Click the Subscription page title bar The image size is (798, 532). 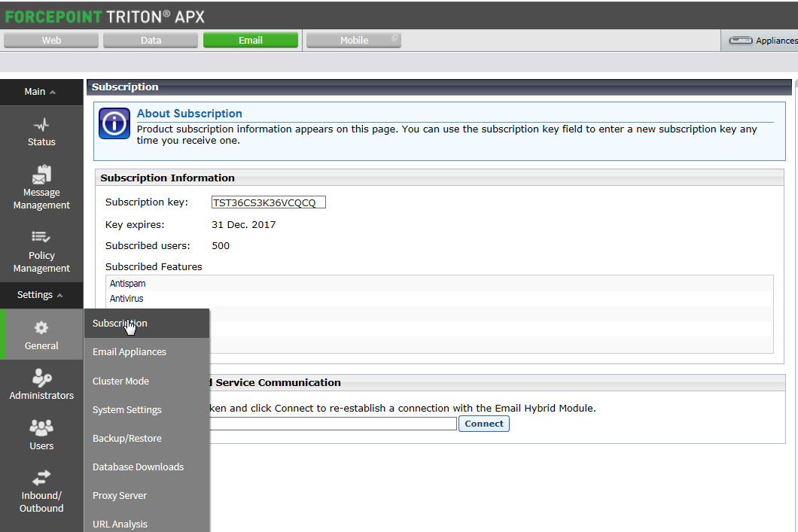[439, 87]
